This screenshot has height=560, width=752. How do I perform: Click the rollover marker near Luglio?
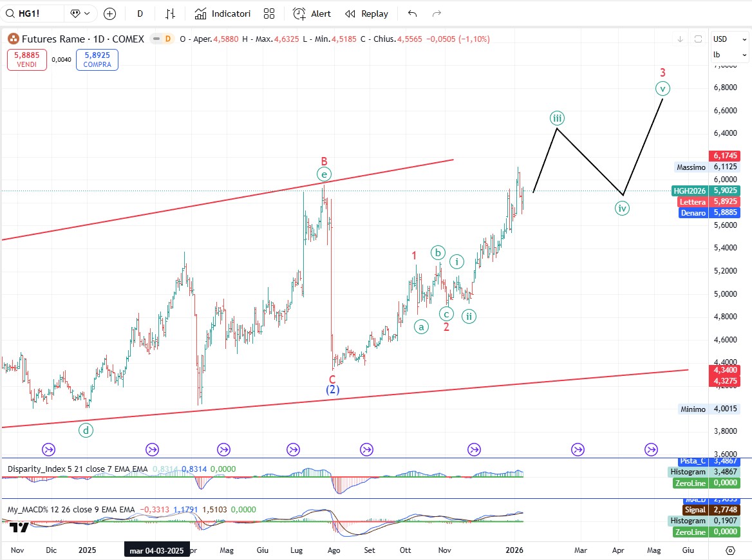pyautogui.click(x=293, y=449)
